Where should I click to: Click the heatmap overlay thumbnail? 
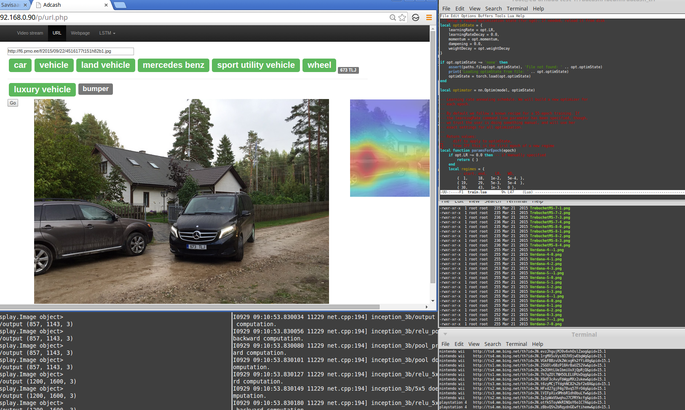[390, 148]
